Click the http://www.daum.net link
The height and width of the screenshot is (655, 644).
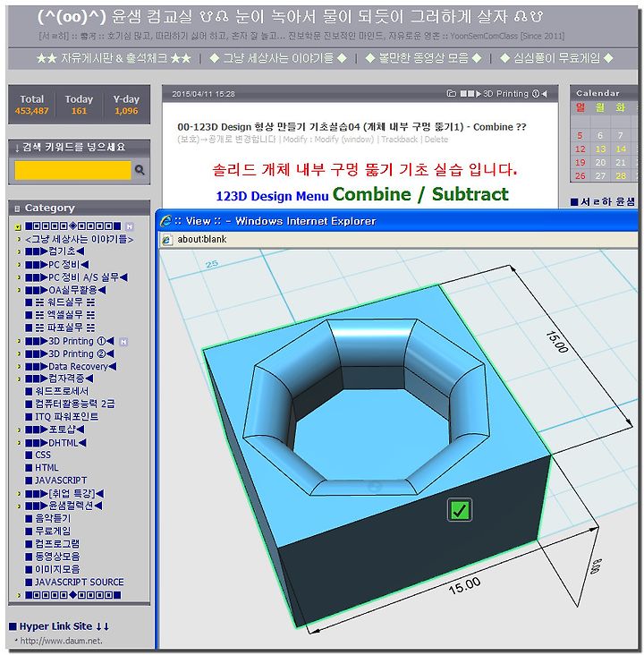[x=61, y=641]
